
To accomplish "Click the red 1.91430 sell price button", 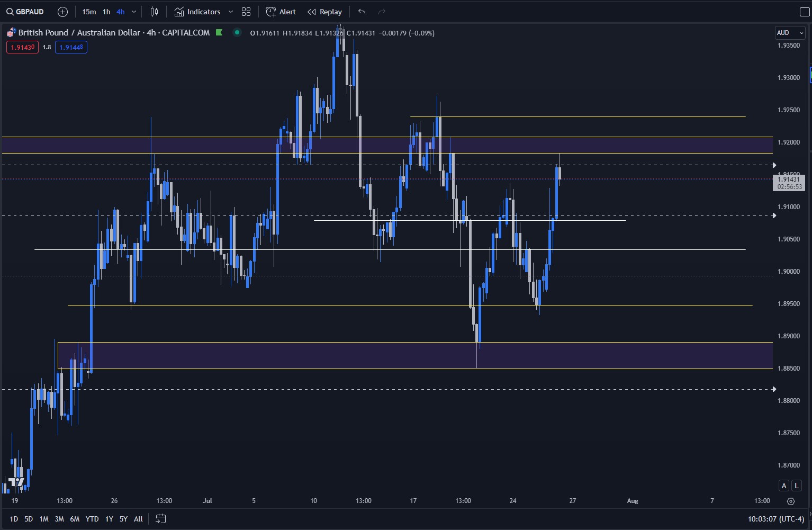I will click(x=22, y=47).
